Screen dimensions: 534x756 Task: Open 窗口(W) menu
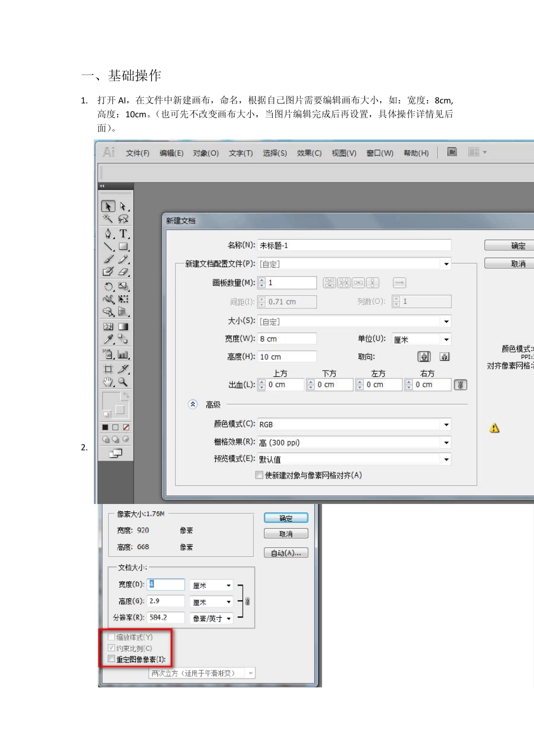click(x=380, y=153)
